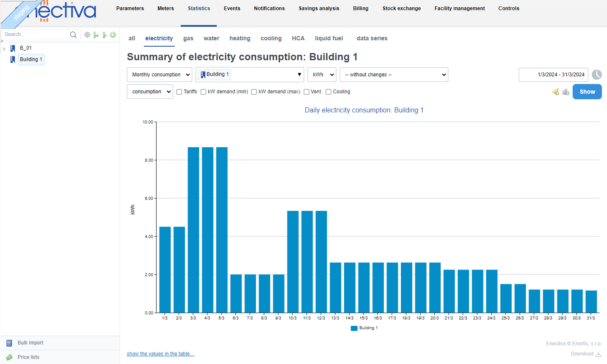Click the magnifying glass search icon
This screenshot has height=364, width=607.
point(73,35)
